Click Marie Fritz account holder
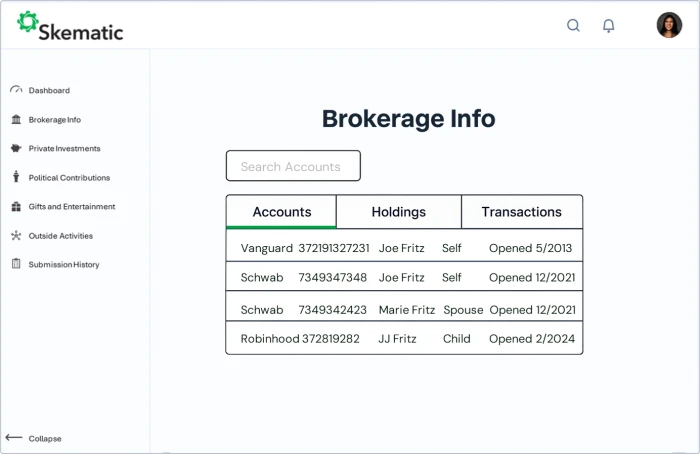Screen dimensions: 700x454 (407, 310)
